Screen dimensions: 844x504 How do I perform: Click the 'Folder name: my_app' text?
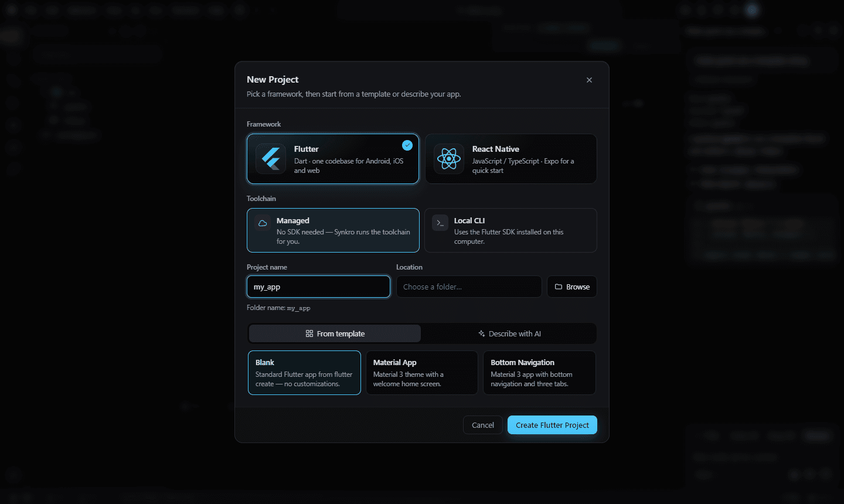(278, 308)
